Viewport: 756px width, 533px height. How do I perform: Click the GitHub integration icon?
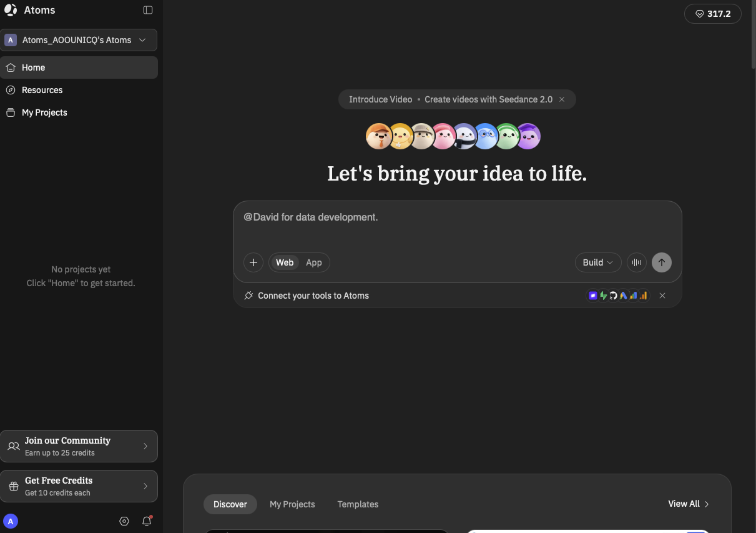point(613,296)
